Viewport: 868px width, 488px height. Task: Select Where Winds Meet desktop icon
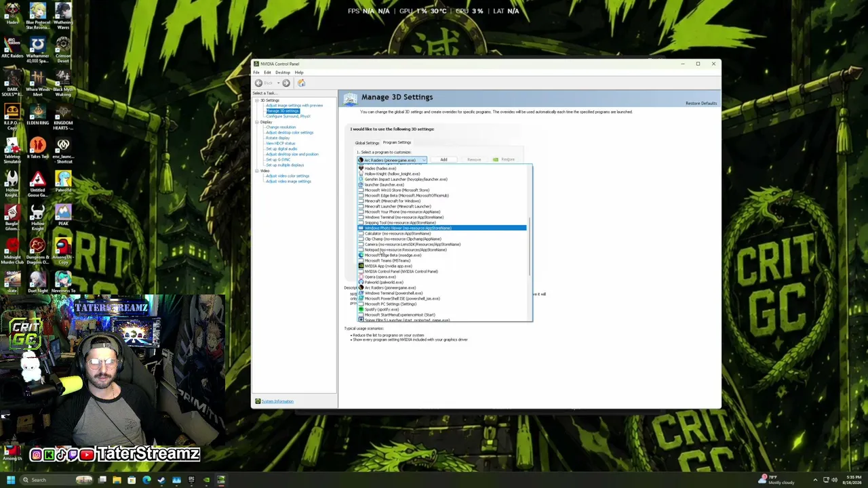click(37, 83)
